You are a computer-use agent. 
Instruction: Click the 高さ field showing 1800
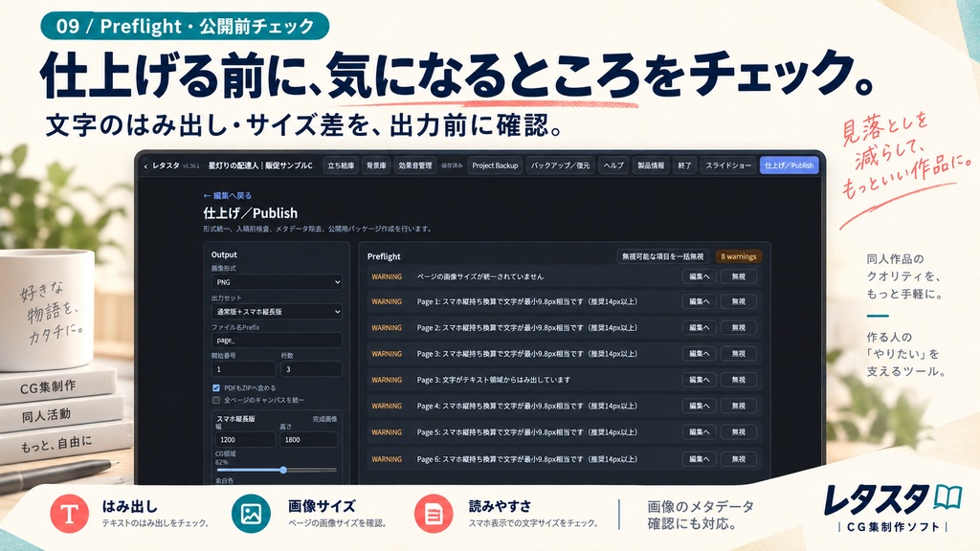(308, 440)
